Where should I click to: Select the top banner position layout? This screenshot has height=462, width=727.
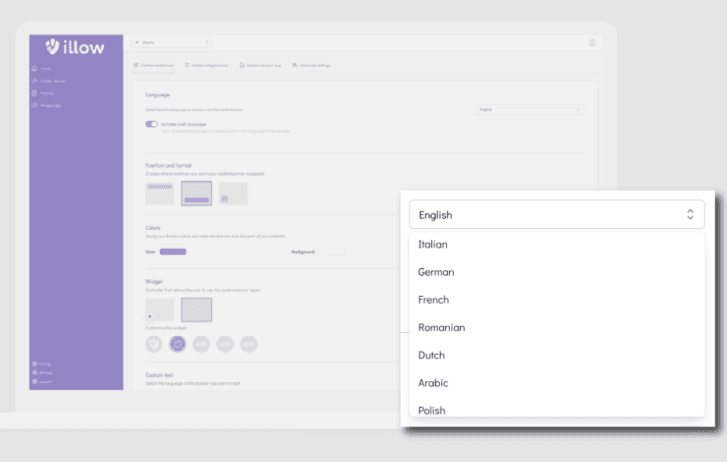(x=160, y=193)
